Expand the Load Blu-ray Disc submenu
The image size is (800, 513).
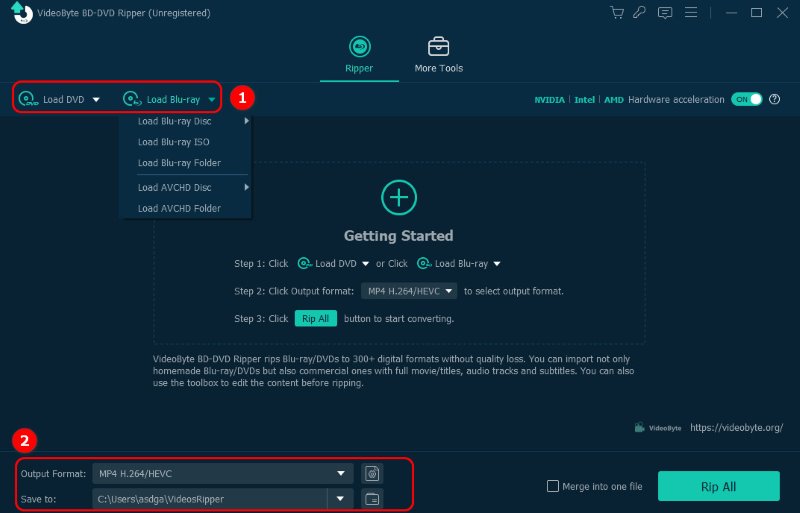tap(184, 121)
